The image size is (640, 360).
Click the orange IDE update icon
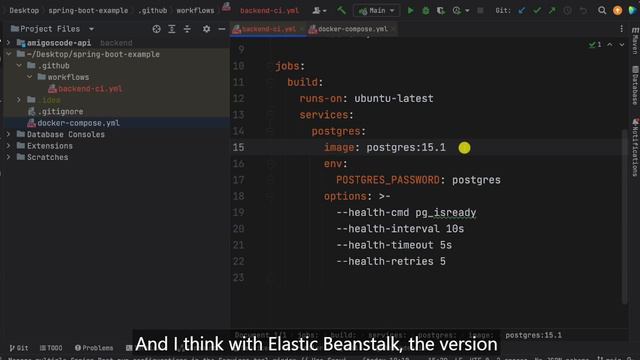click(x=618, y=11)
